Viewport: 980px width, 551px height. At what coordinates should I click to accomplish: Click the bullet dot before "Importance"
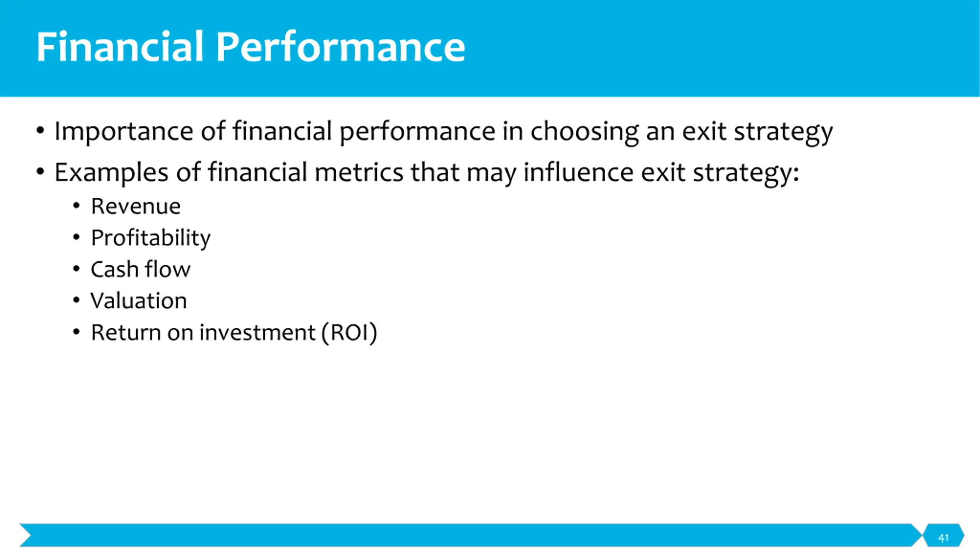click(40, 131)
